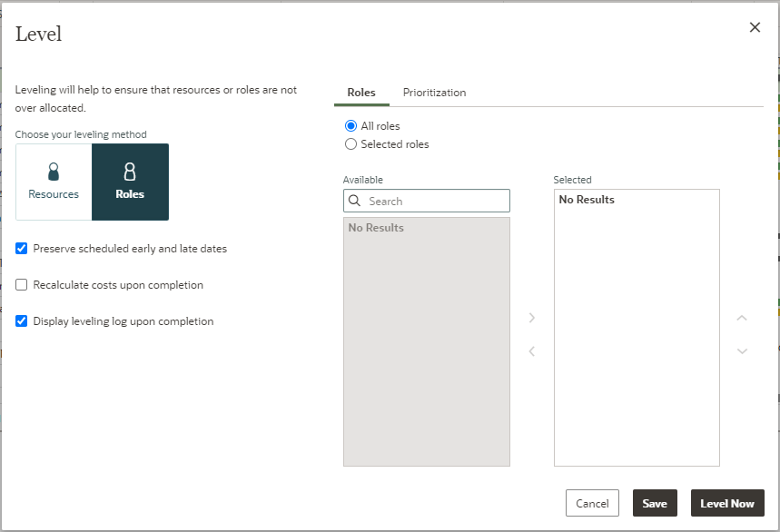Click the magnifier icon in Available search
The image size is (780, 532).
pyautogui.click(x=356, y=201)
